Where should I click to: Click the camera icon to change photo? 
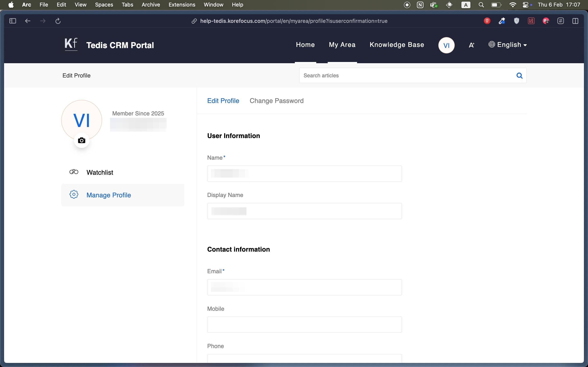pyautogui.click(x=81, y=140)
